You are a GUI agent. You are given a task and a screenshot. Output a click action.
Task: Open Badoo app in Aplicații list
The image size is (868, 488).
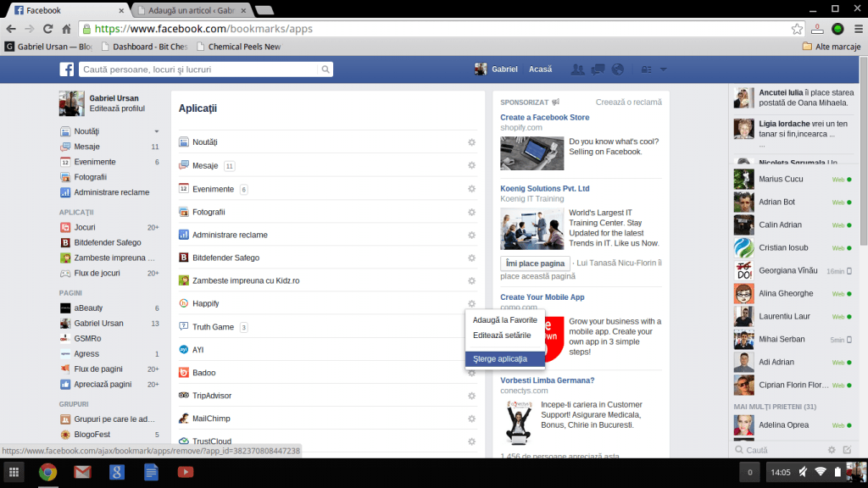point(203,373)
